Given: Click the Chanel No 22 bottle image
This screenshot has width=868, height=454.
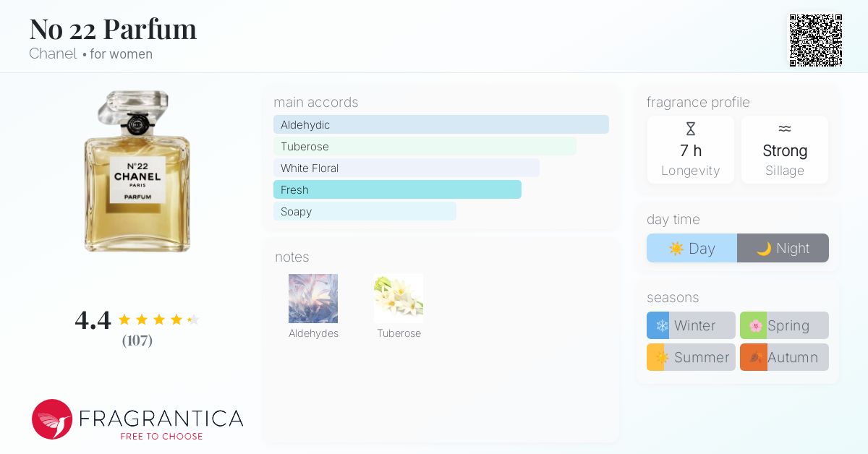Looking at the screenshot, I should [x=137, y=172].
